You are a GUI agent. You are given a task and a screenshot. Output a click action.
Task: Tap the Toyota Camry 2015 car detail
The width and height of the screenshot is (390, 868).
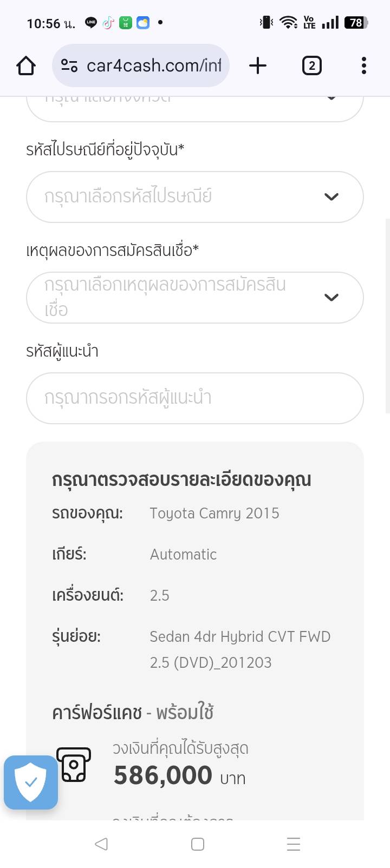(x=214, y=513)
